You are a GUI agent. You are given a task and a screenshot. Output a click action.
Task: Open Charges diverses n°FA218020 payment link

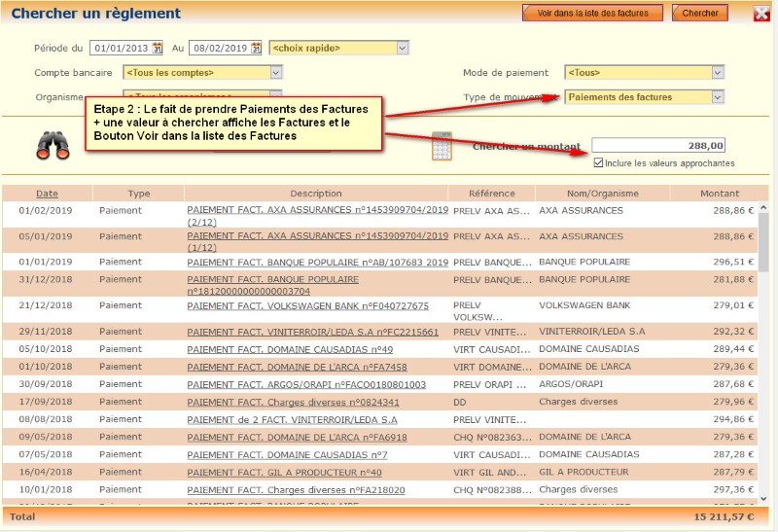click(x=296, y=490)
